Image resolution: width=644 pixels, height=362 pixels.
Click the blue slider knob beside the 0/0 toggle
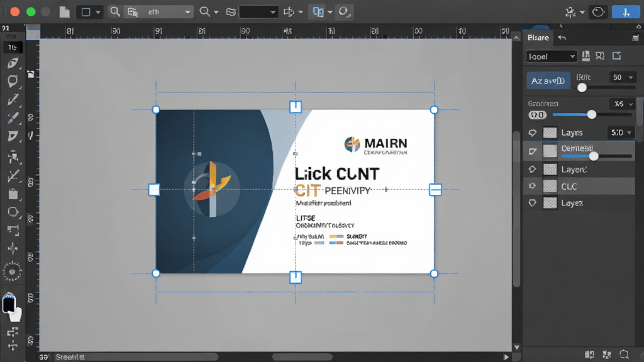point(591,115)
